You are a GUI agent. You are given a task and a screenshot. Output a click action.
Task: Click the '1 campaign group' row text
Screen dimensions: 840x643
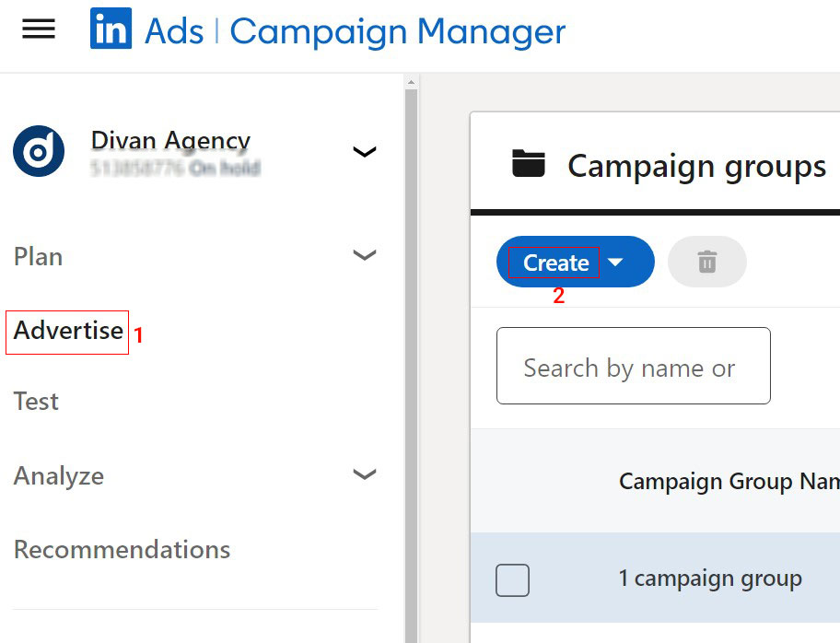tap(710, 579)
